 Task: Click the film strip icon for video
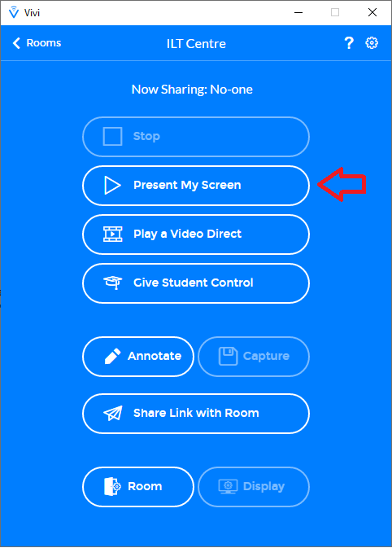113,235
